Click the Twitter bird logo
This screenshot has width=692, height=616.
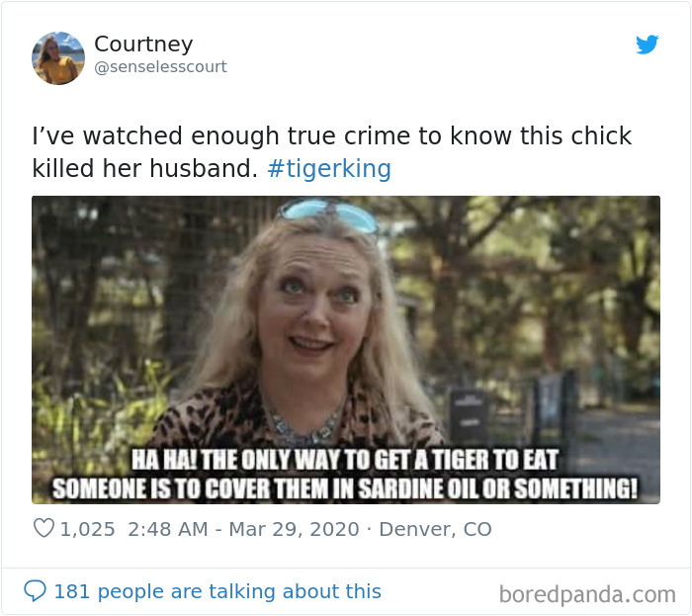coord(647,44)
